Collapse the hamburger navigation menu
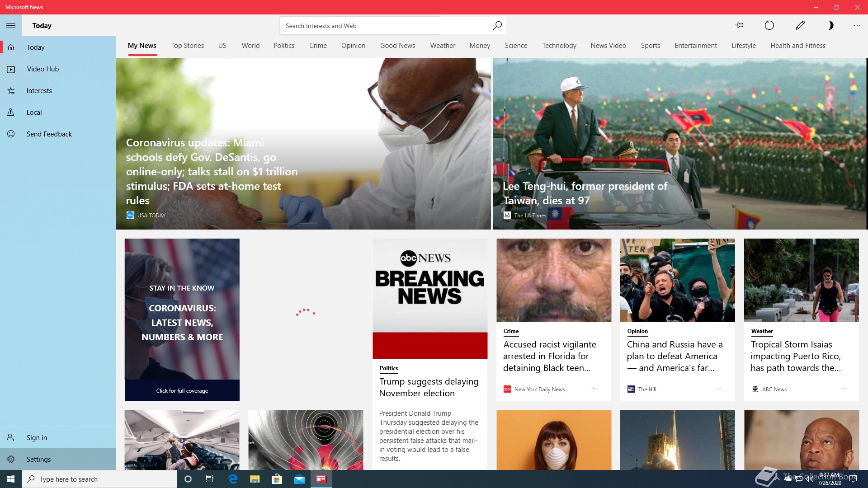This screenshot has width=868, height=488. (x=11, y=25)
